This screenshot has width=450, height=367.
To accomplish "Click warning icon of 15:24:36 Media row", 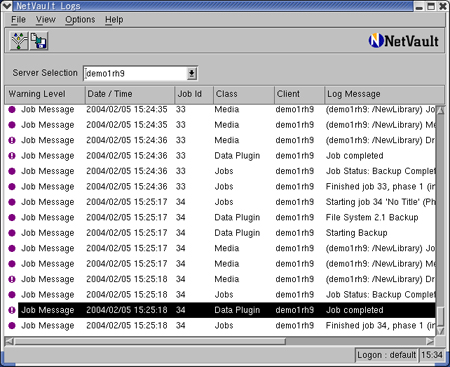I will click(x=12, y=140).
